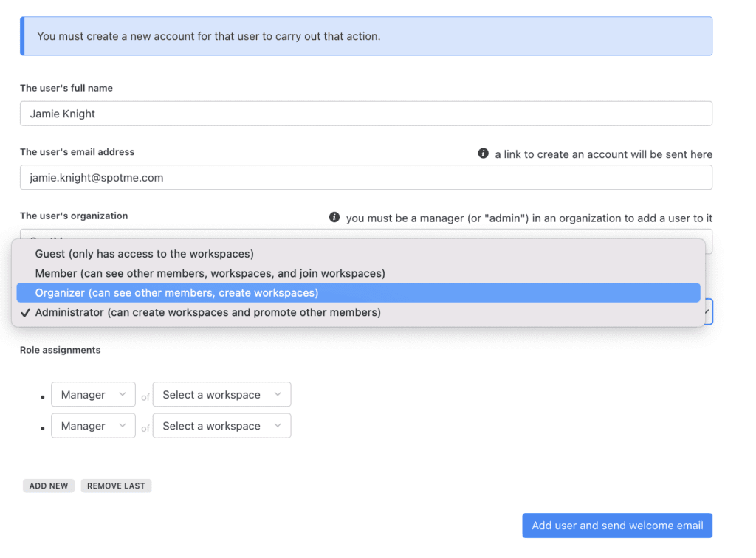
Task: Expand first row's Select a workspace dropdown
Action: click(221, 395)
